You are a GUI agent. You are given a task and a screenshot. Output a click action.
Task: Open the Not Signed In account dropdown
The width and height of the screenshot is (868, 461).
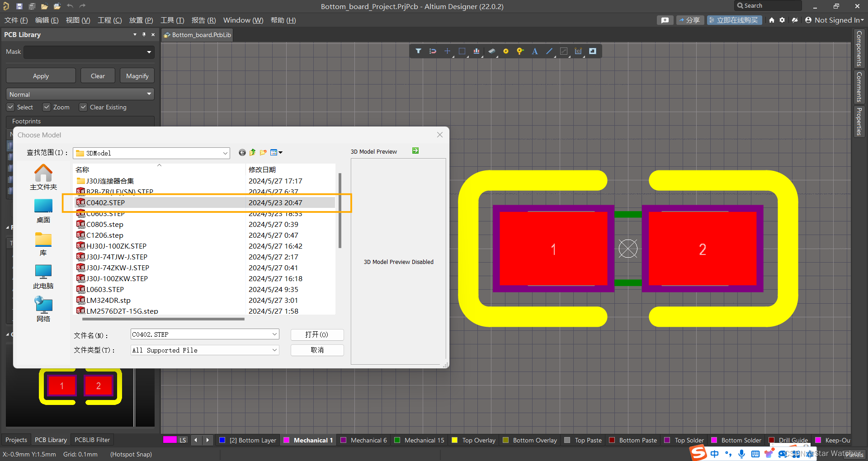coord(835,20)
